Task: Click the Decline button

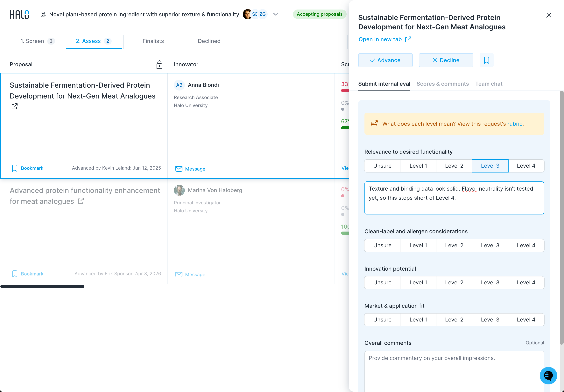Action: click(446, 60)
